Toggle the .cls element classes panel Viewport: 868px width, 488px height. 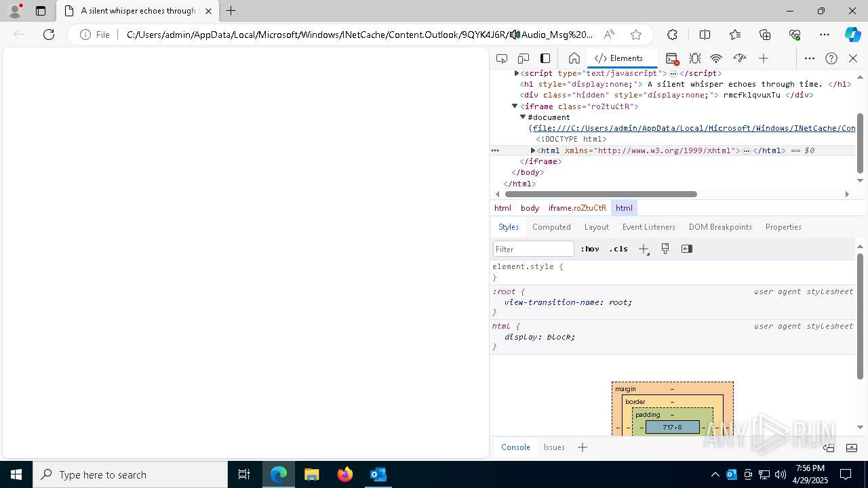(618, 249)
